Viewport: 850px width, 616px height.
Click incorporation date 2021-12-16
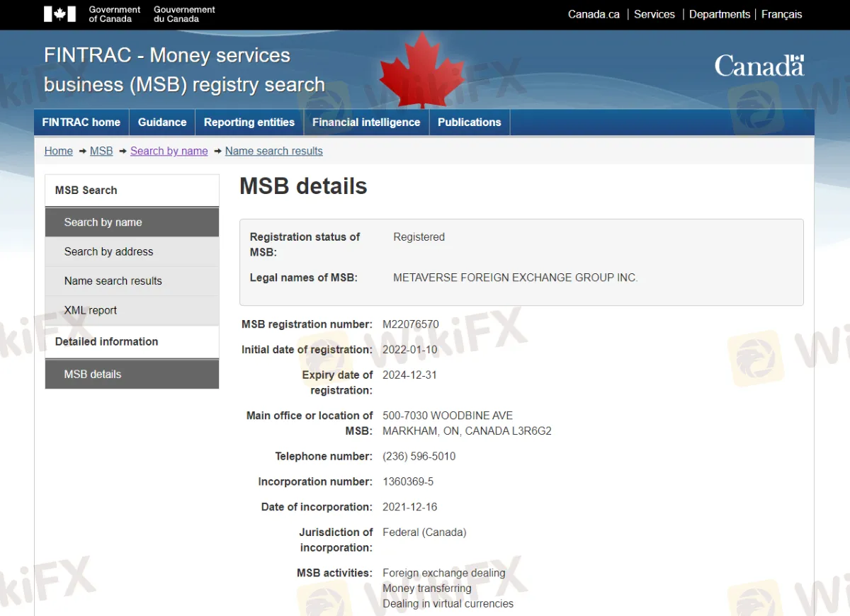[x=410, y=507]
